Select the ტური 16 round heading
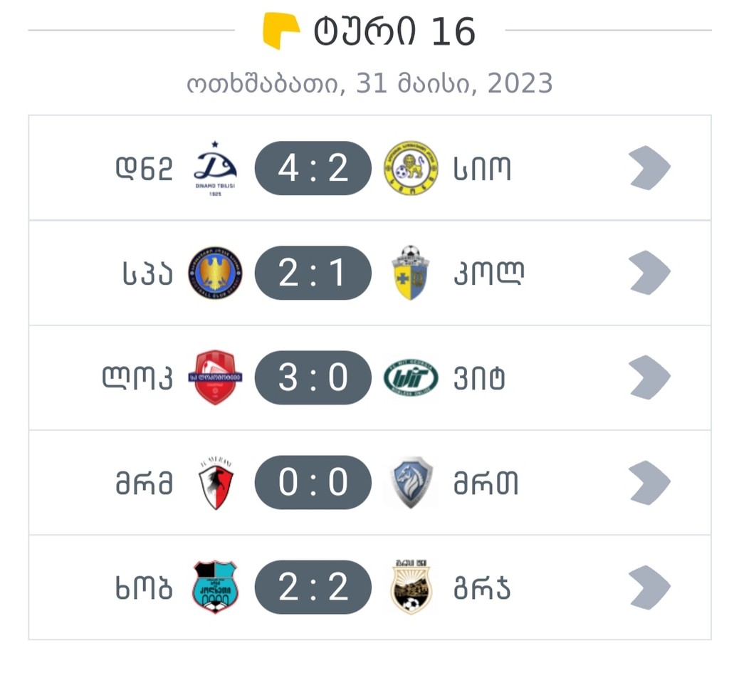Image resolution: width=729 pixels, height=700 pixels. click(x=394, y=31)
